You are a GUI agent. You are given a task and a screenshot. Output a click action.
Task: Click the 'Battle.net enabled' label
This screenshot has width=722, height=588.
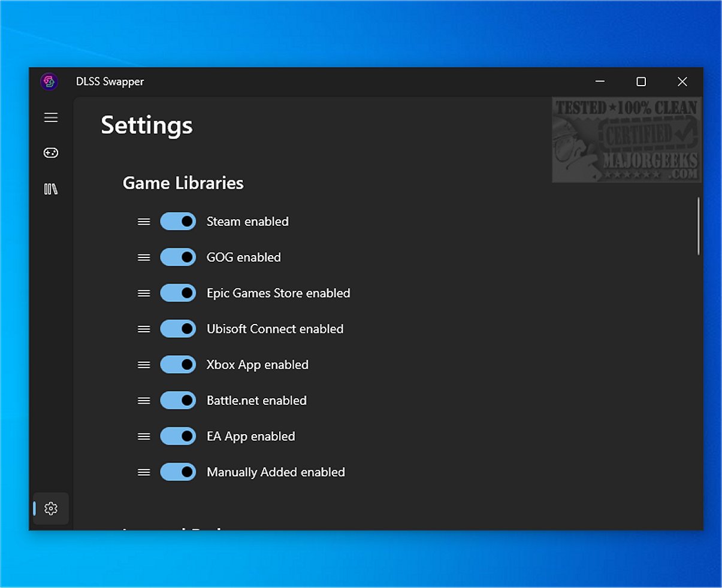point(256,401)
